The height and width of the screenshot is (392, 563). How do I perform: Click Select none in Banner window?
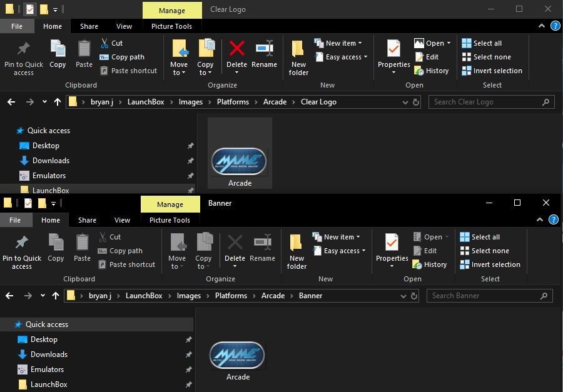click(x=485, y=251)
